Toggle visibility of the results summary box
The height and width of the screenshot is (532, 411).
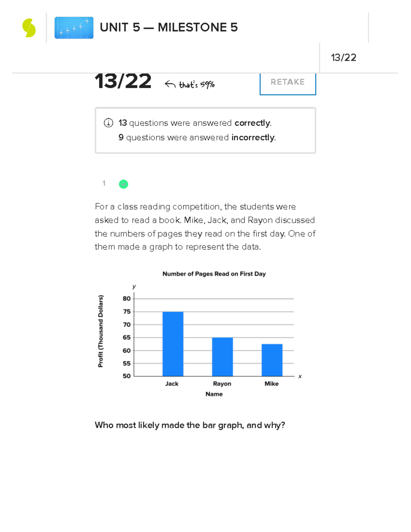click(206, 129)
